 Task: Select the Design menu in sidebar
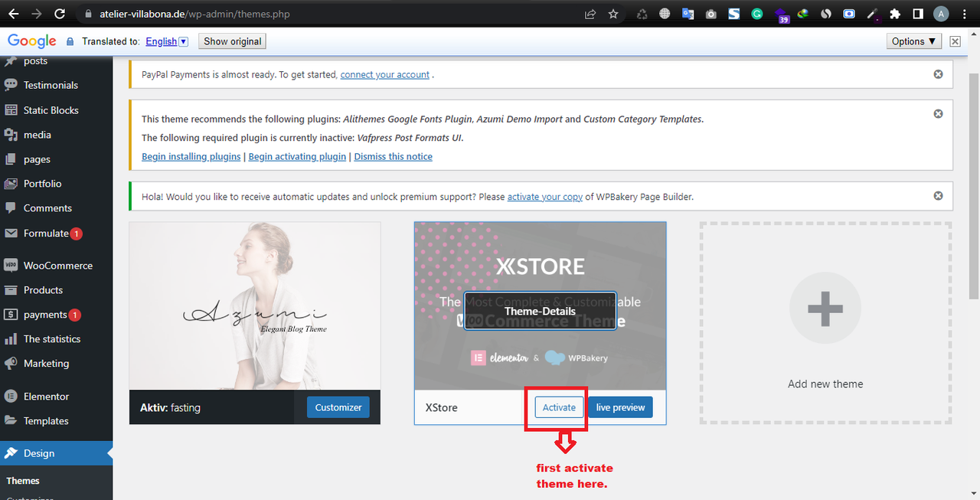tap(56, 453)
